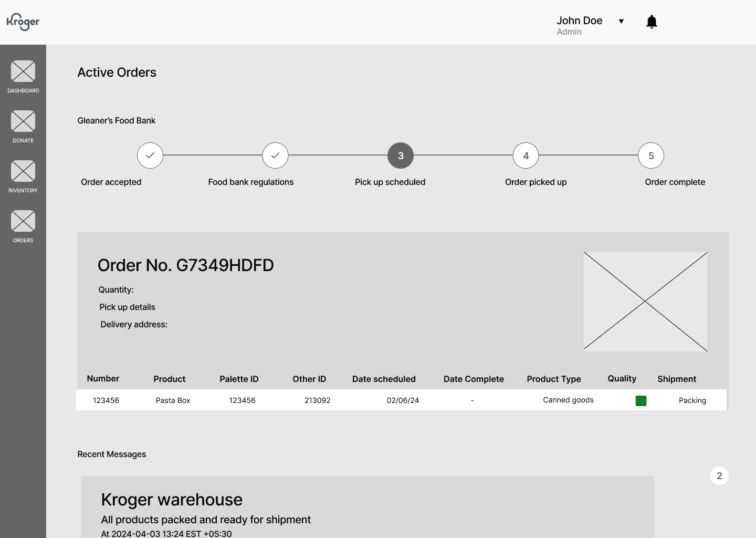Select step 3 Pick up scheduled circle

pos(401,156)
